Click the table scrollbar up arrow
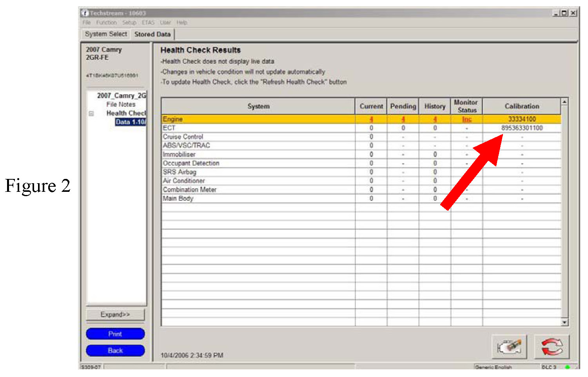This screenshot has width=588, height=377. [x=564, y=102]
